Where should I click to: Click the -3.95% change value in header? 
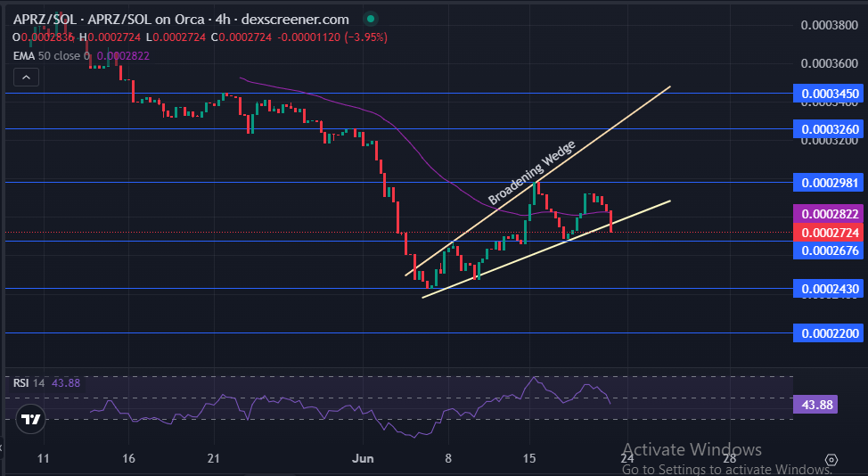[366, 37]
